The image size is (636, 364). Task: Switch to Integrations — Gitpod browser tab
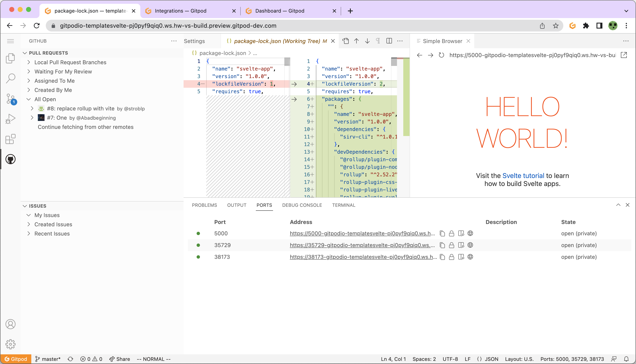coord(181,11)
